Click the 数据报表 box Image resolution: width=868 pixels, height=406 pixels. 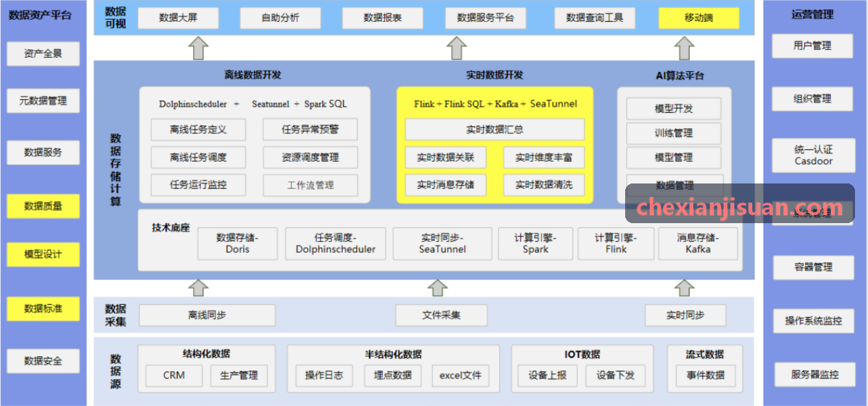click(382, 18)
